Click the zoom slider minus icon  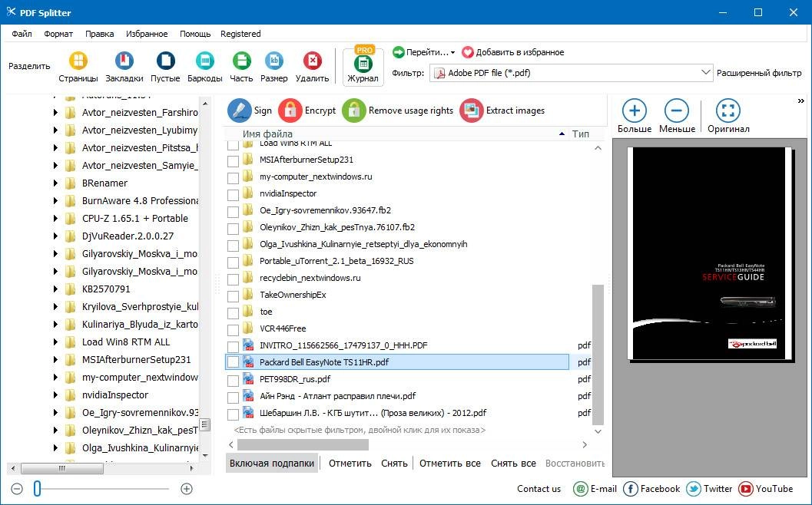(17, 488)
